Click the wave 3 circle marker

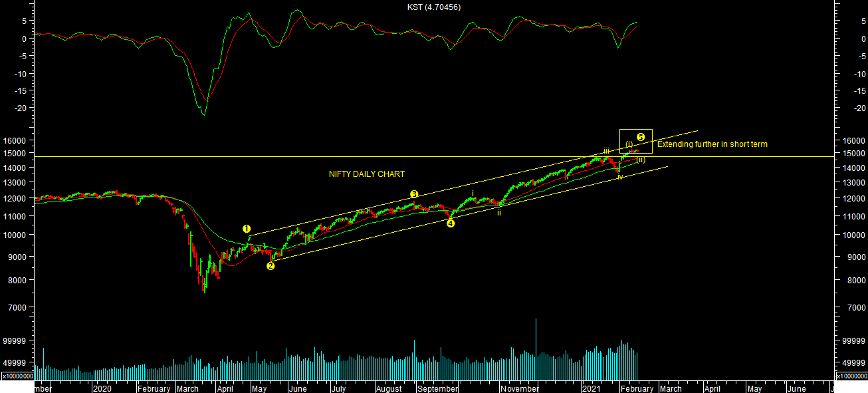click(414, 194)
